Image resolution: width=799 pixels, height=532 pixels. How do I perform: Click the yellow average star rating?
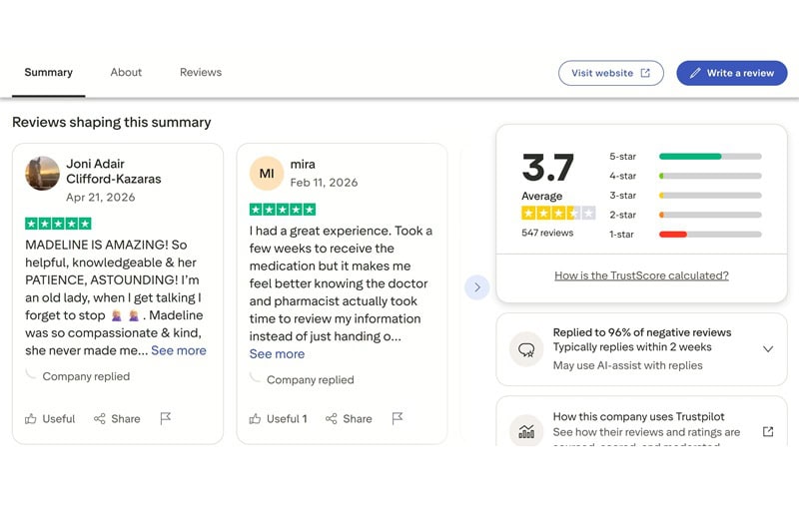tap(558, 213)
